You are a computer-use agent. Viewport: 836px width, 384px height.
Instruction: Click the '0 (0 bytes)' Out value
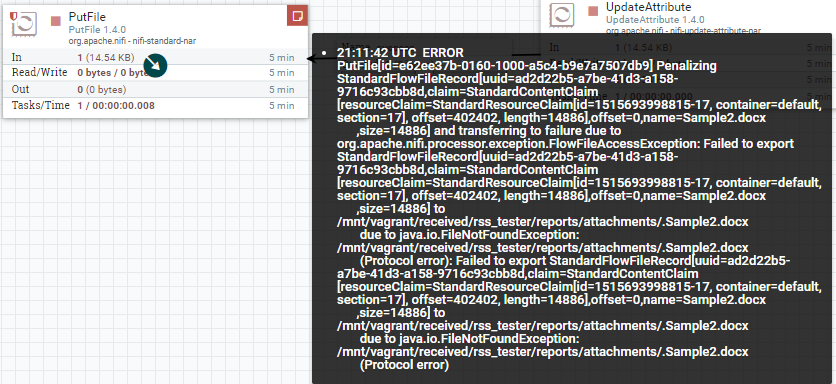click(102, 90)
